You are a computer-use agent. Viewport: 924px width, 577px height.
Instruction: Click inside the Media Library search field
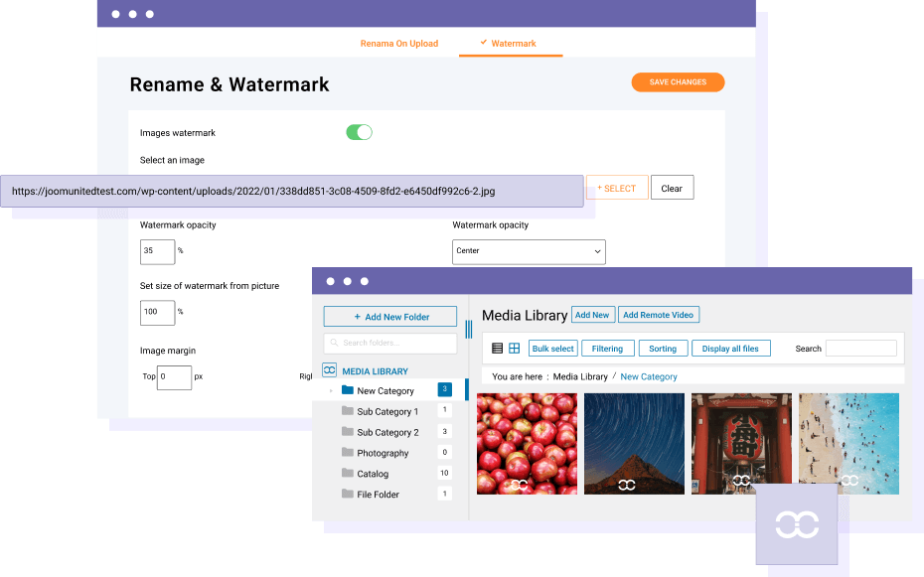(860, 348)
